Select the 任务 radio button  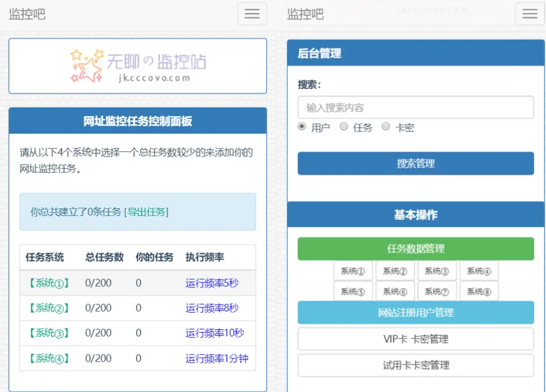344,127
